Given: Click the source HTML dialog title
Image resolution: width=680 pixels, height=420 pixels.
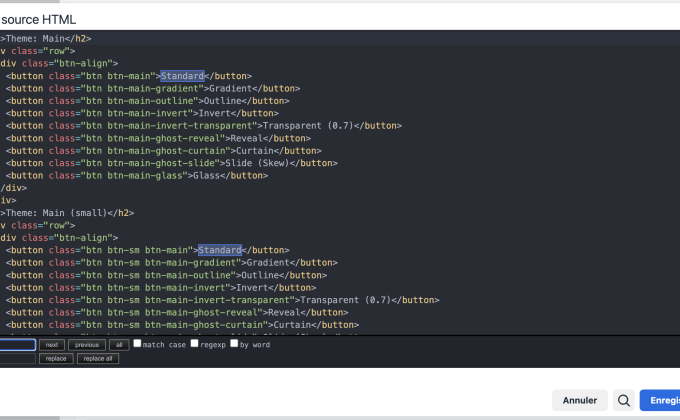Looking at the screenshot, I should (39, 20).
